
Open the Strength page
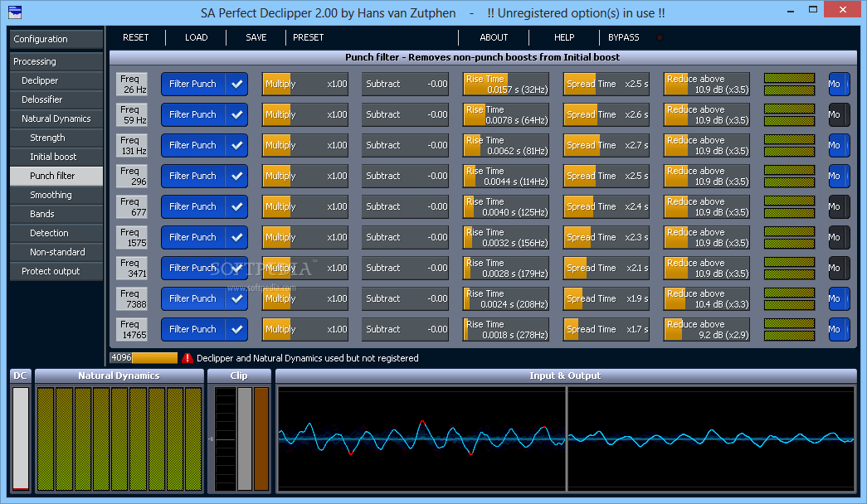point(56,138)
